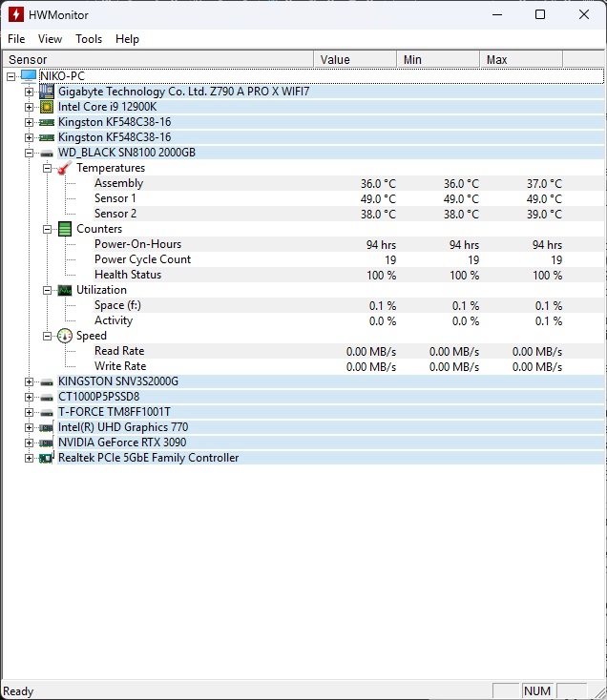Select the Power-On-Hours row
607x700 pixels.
349,245
